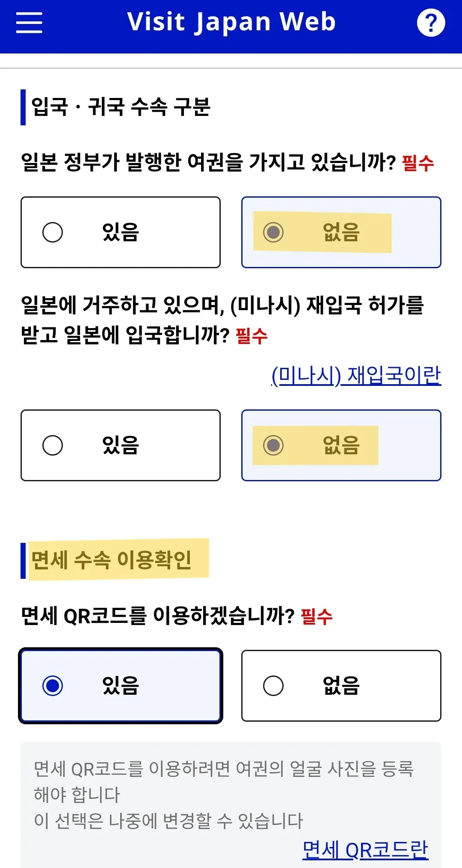Click the red 필수 label beside passport question
462x868 pixels.
coord(418,163)
